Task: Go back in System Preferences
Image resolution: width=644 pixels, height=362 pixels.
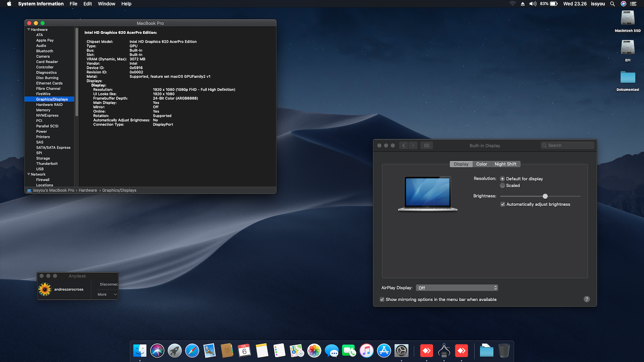Action: (404, 146)
